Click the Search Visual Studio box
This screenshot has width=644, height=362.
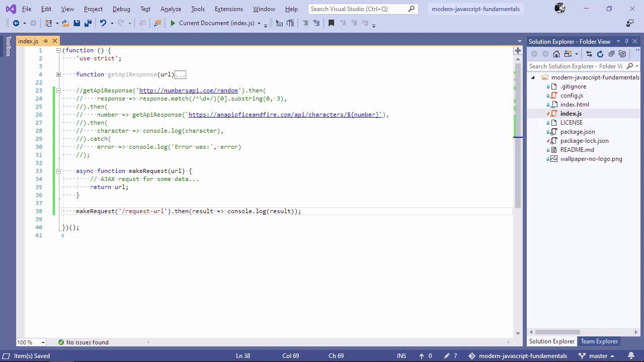click(x=362, y=9)
